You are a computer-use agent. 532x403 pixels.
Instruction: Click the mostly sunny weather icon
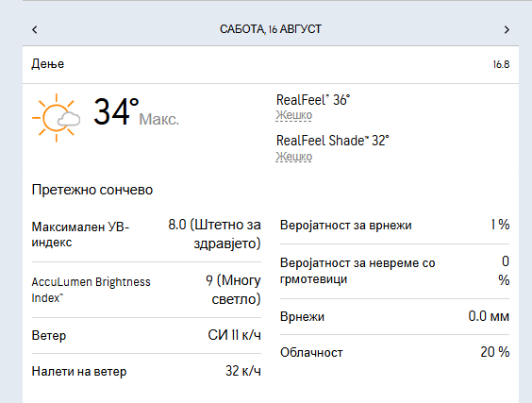(x=57, y=118)
